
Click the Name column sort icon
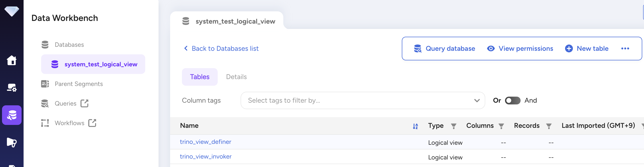(x=415, y=126)
